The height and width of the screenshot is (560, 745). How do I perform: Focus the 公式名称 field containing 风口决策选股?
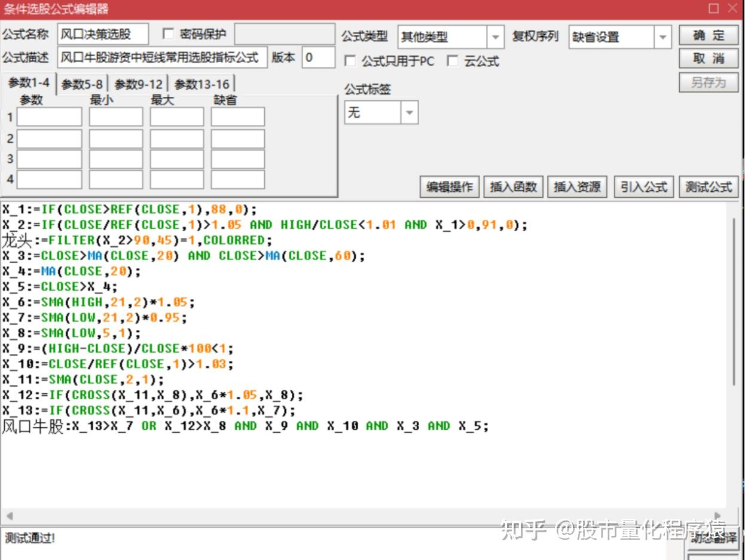(103, 35)
